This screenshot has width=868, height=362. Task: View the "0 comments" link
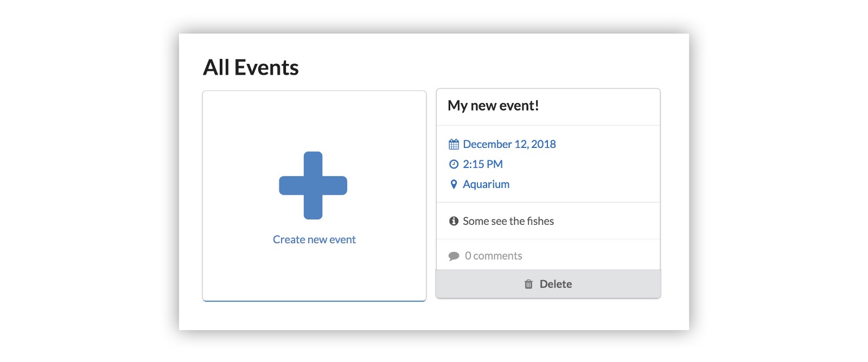pos(493,256)
